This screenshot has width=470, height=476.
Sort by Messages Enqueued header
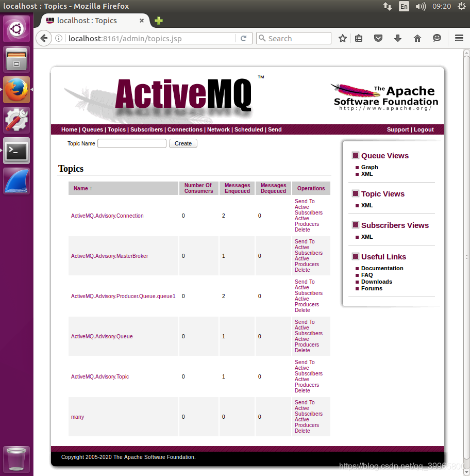[x=237, y=188]
